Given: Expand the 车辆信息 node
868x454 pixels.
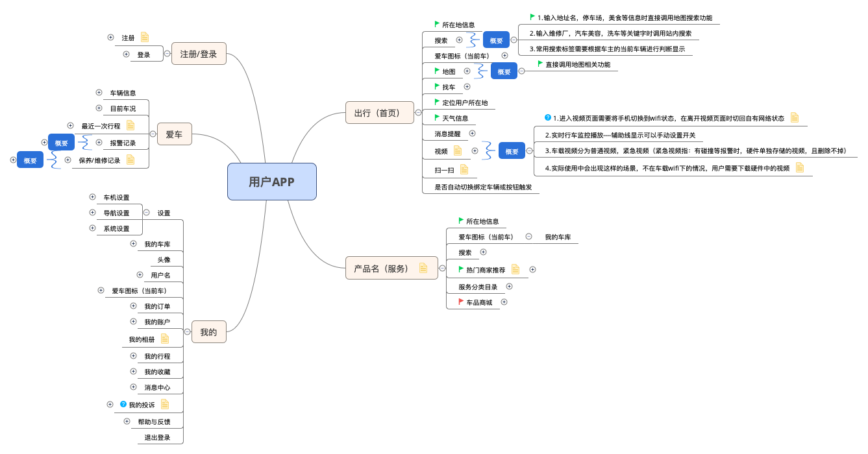Looking at the screenshot, I should (99, 93).
